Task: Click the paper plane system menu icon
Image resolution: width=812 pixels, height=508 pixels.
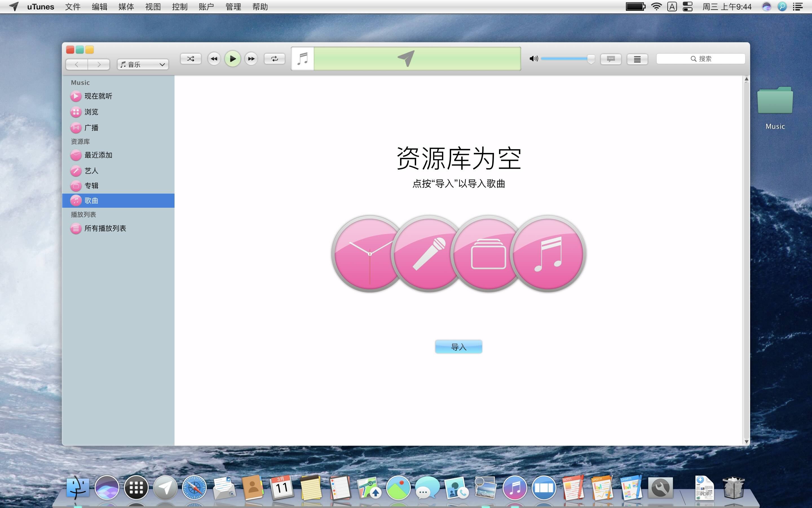Action: pos(14,6)
